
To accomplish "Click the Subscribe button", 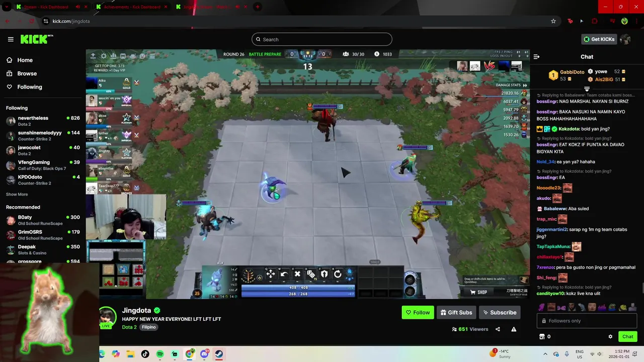I will tap(500, 312).
